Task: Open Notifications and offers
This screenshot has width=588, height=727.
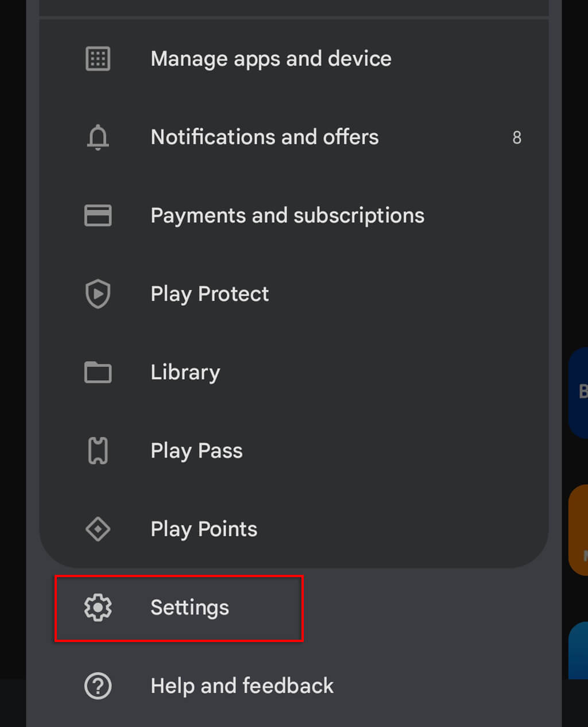Action: (264, 137)
